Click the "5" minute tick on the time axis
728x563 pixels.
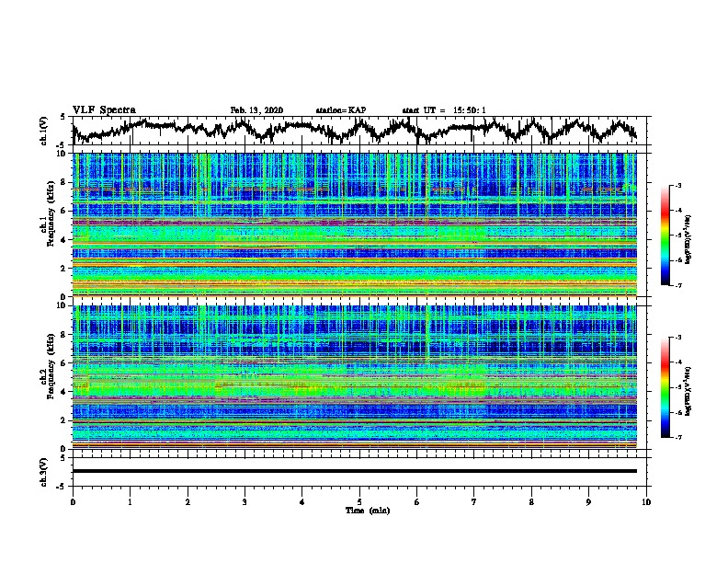click(359, 502)
